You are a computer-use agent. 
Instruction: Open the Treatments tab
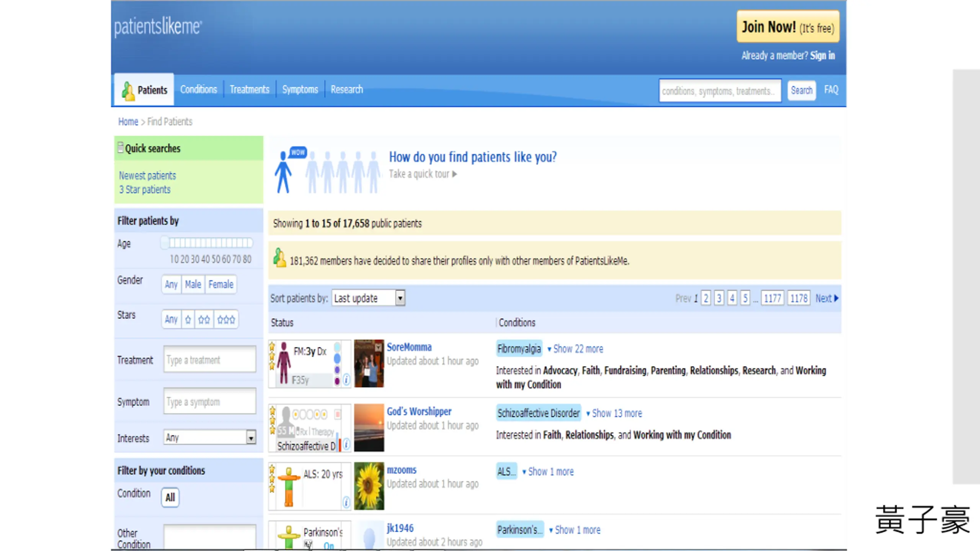[250, 90]
